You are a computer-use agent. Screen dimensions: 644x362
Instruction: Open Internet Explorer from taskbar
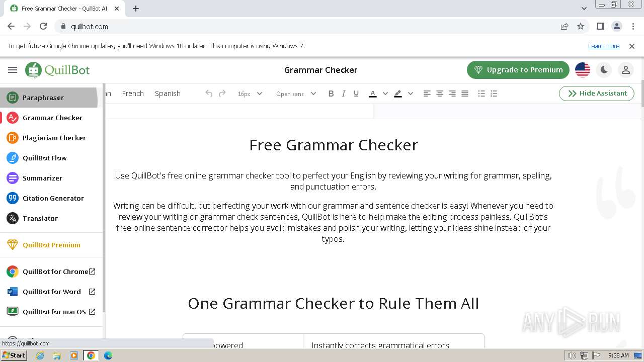coord(40,355)
